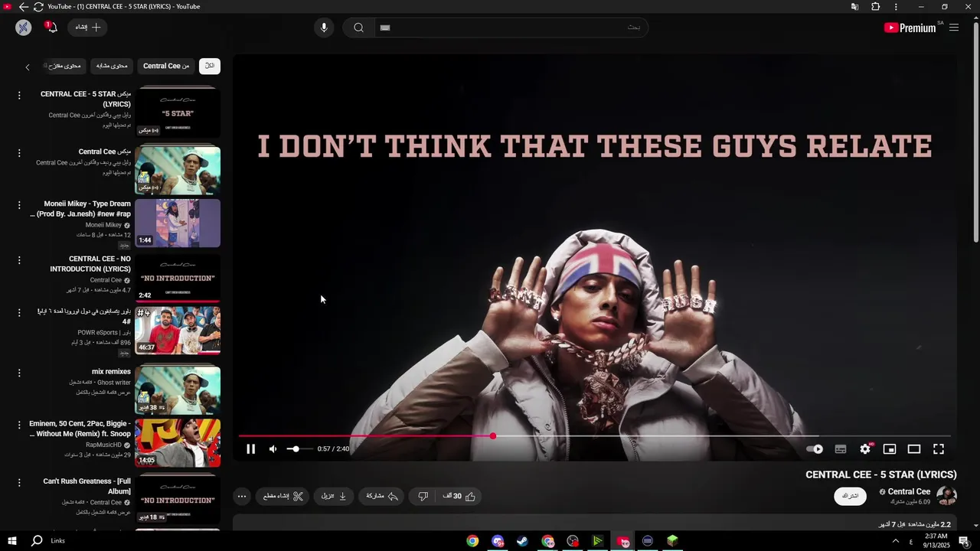Open Central Cee channel name link
The height and width of the screenshot is (551, 980).
tap(909, 491)
